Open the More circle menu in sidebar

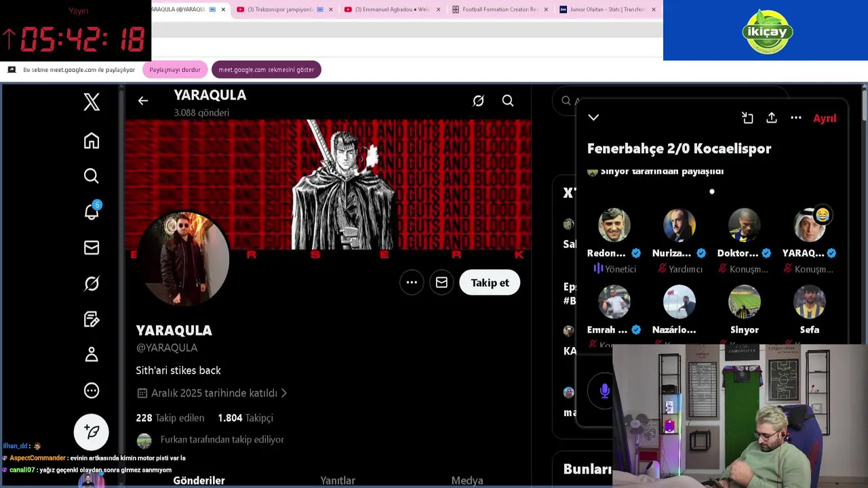point(92,390)
